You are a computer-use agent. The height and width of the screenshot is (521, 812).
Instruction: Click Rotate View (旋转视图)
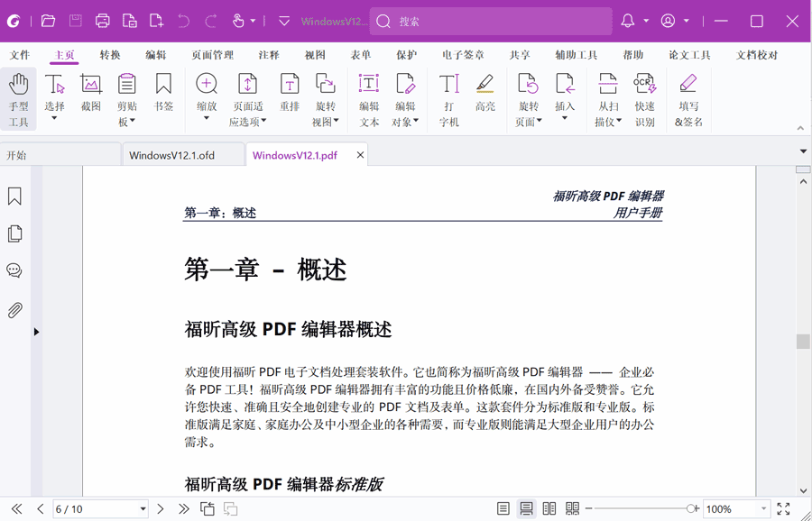coord(325,99)
